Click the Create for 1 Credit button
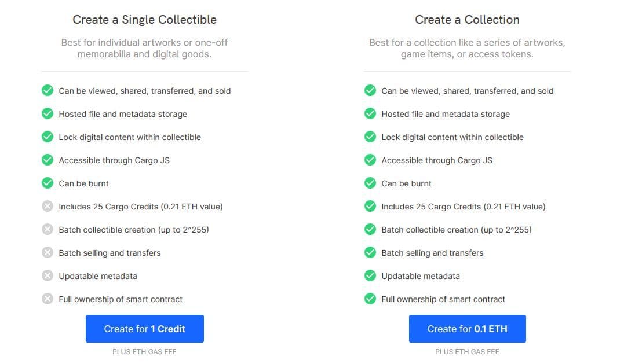The height and width of the screenshot is (364, 635). pyautogui.click(x=145, y=329)
